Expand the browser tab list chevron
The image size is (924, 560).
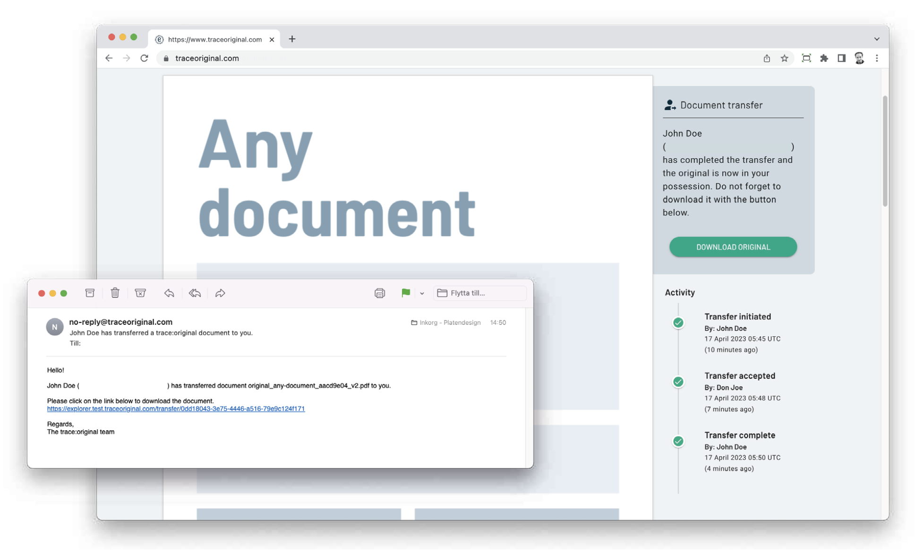[x=876, y=39]
